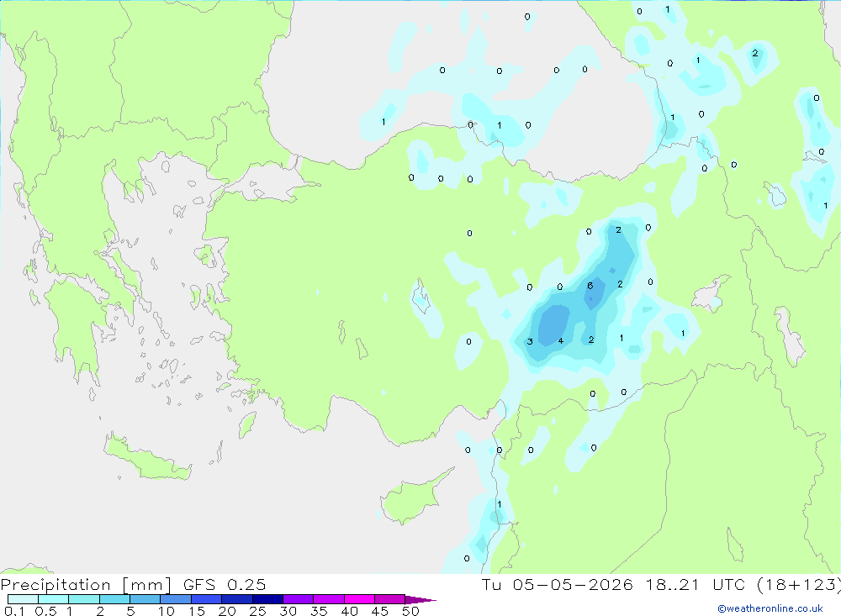
Task: Pick the 2–5 mm legend swatch
Action: pos(114,599)
